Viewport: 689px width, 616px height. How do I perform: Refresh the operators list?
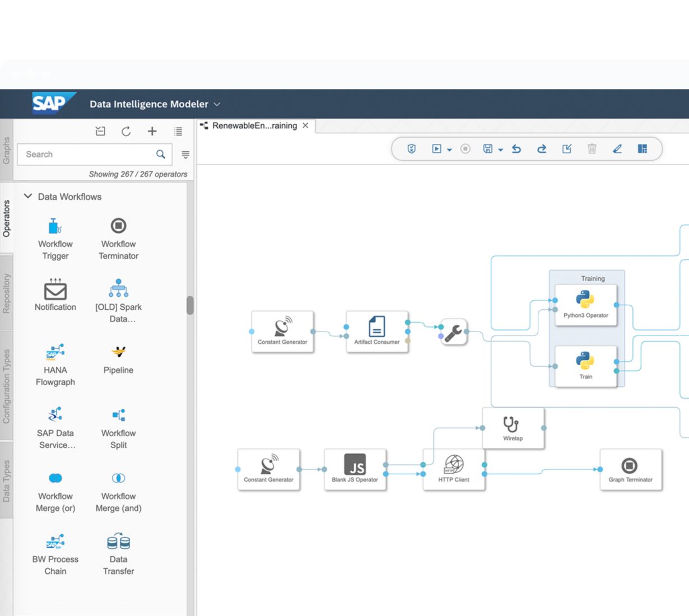click(126, 132)
